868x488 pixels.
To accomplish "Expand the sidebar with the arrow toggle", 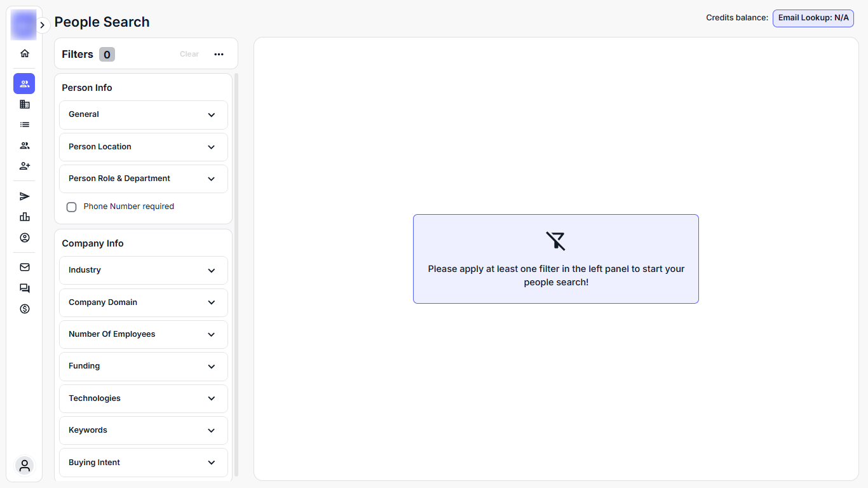I will [x=43, y=25].
